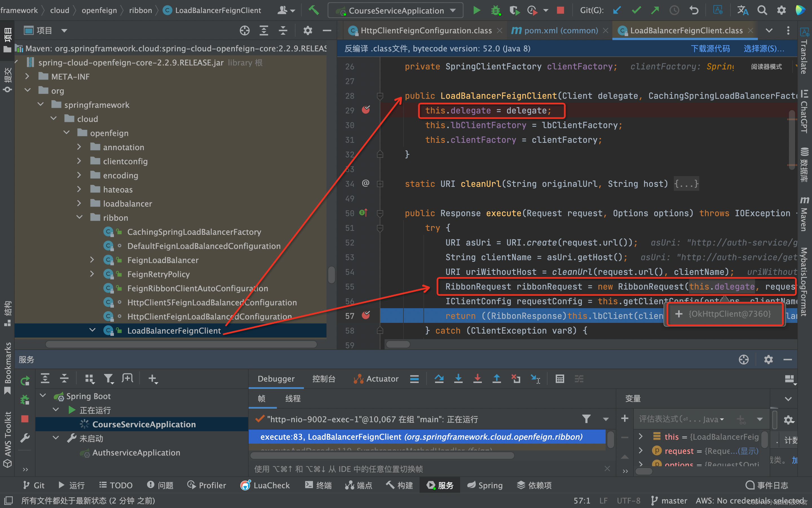Toggle breakpoint on line 57

tap(366, 316)
